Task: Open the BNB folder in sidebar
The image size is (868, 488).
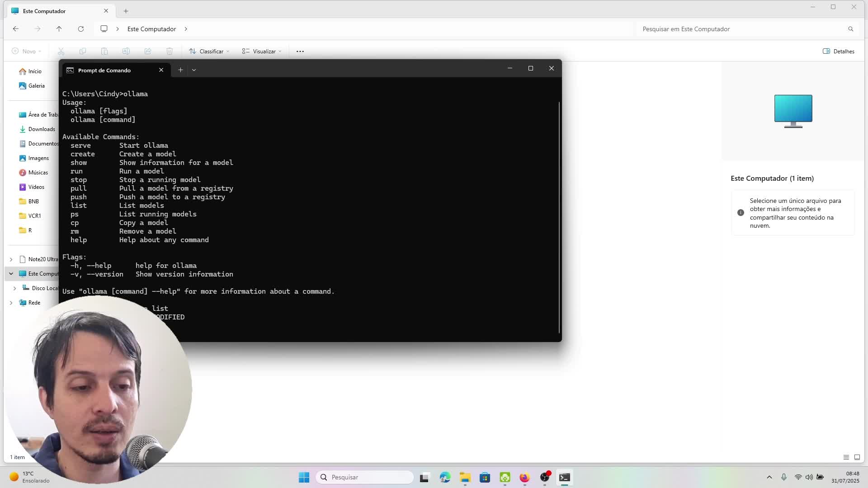Action: click(x=29, y=202)
